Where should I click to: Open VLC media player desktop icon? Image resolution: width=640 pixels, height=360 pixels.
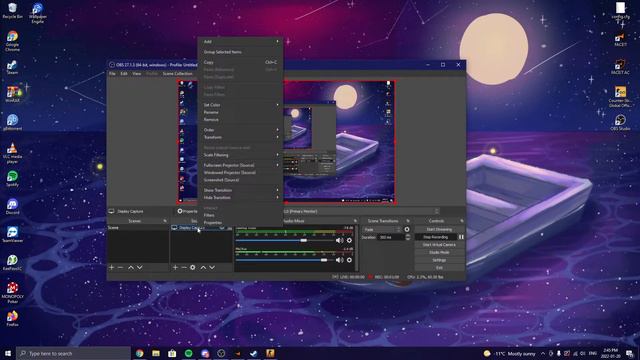click(x=12, y=153)
